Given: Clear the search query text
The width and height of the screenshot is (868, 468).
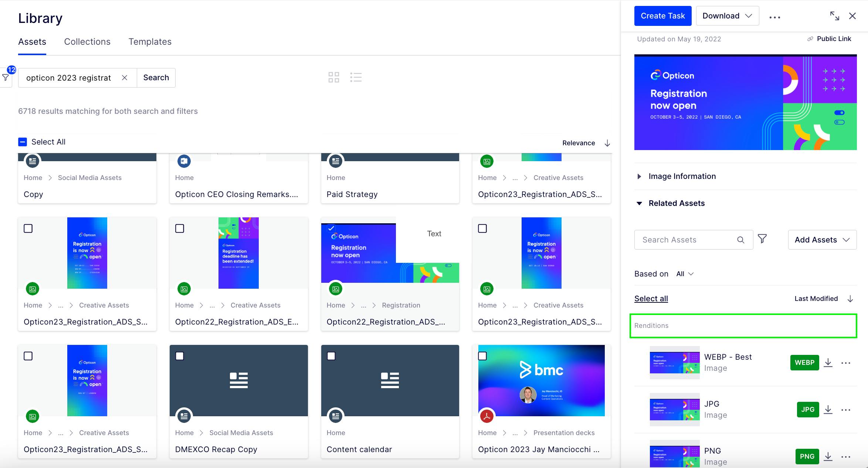Looking at the screenshot, I should click(125, 78).
